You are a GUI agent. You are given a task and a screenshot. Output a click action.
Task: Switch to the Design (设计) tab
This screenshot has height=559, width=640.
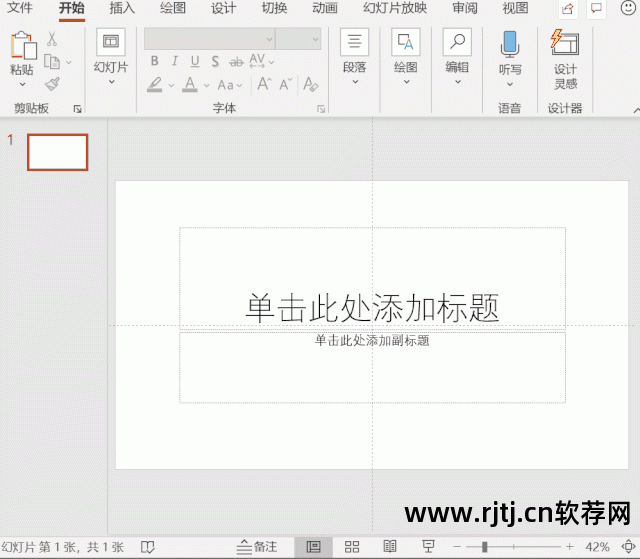click(223, 7)
